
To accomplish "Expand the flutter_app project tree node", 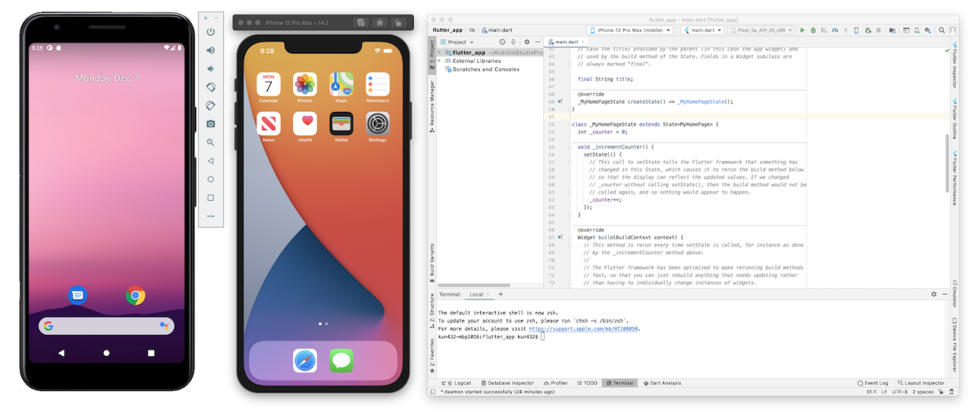I will (439, 52).
